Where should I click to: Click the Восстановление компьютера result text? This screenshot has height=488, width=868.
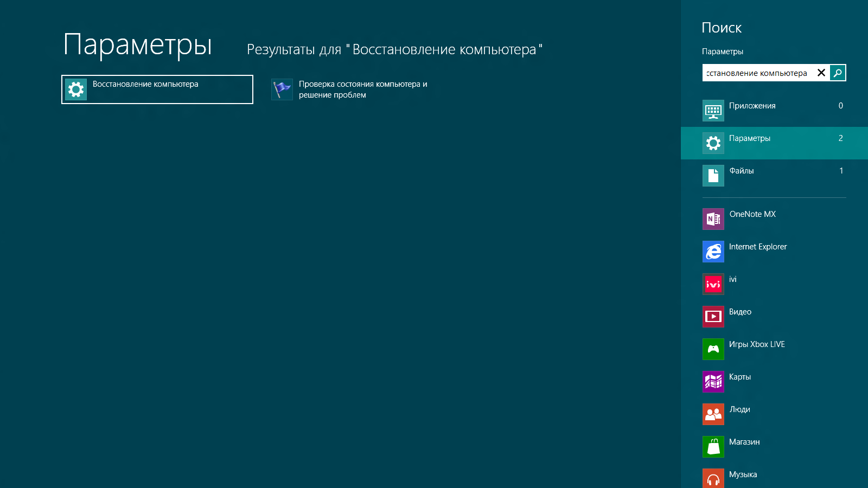pyautogui.click(x=145, y=84)
